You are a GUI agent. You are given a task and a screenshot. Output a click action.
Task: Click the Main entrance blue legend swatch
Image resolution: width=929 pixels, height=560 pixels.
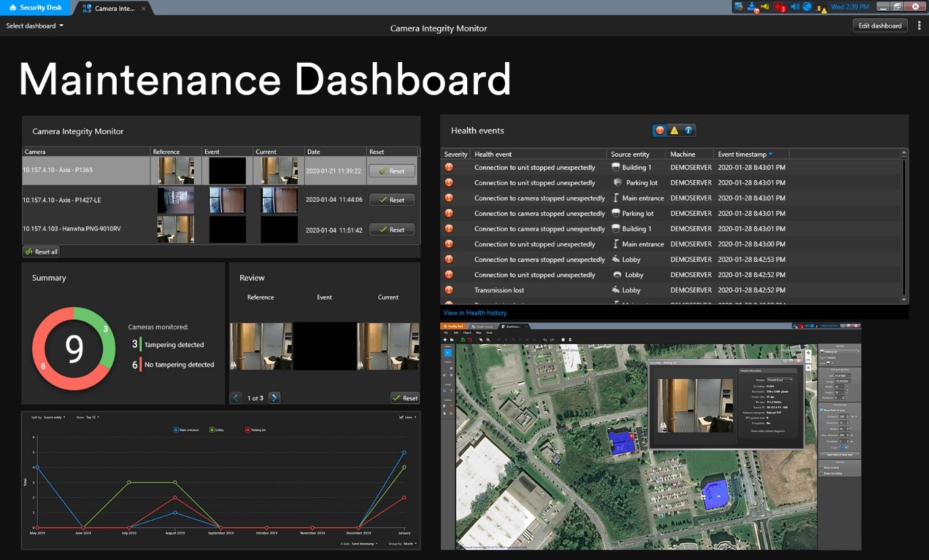176,429
